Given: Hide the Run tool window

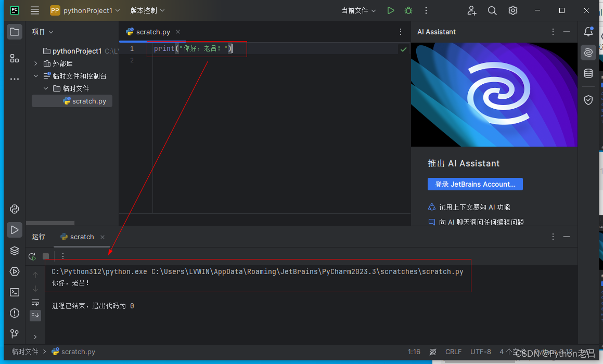Looking at the screenshot, I should (x=567, y=237).
